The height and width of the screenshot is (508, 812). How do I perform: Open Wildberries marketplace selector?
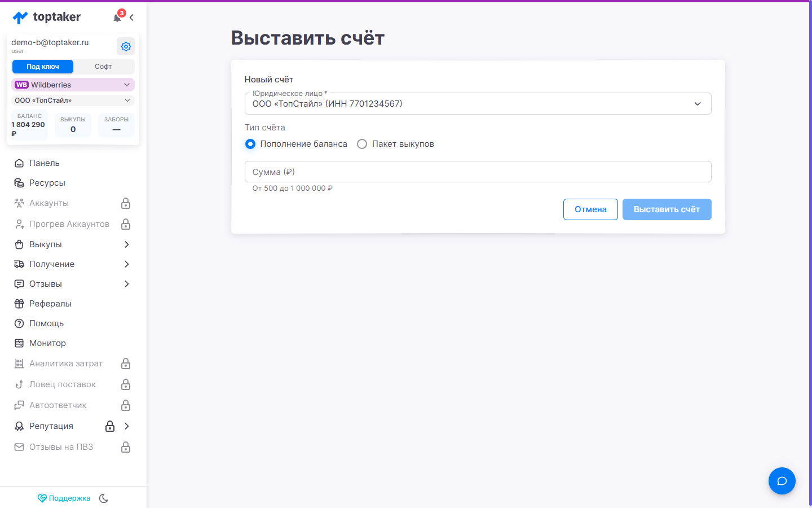pos(73,85)
